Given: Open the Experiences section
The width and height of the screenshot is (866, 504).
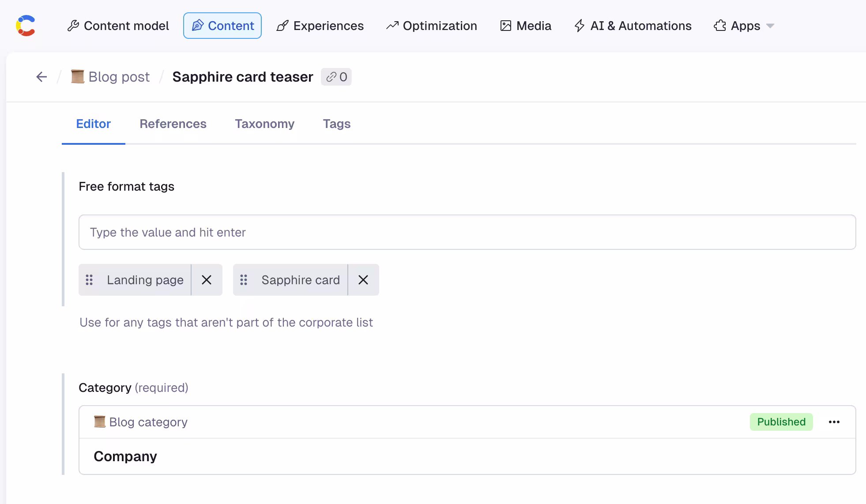Looking at the screenshot, I should [x=320, y=26].
